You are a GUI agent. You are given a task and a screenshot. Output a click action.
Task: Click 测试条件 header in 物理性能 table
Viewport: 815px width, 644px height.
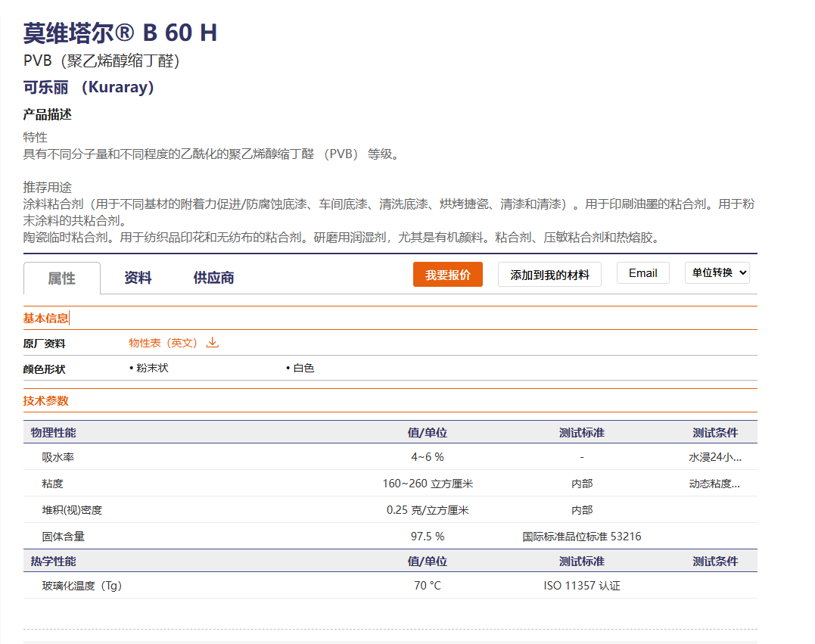(715, 432)
